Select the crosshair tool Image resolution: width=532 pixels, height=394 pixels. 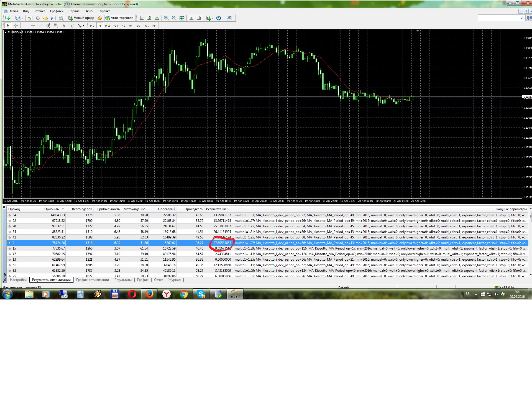[16, 26]
